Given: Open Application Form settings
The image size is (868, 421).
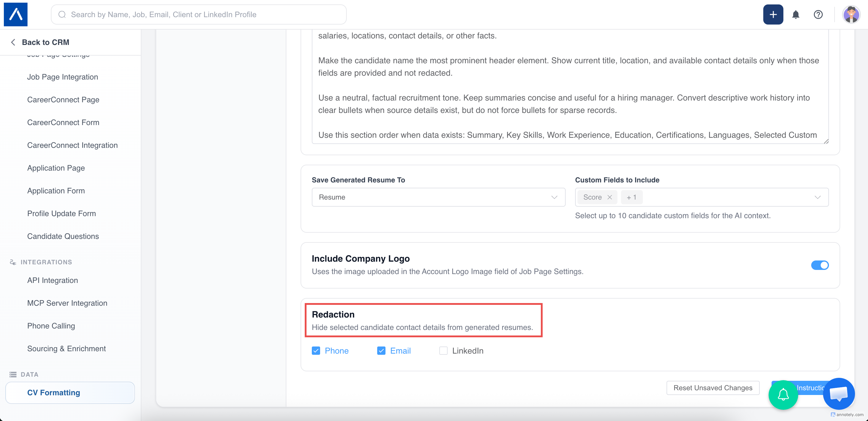Looking at the screenshot, I should [56, 191].
